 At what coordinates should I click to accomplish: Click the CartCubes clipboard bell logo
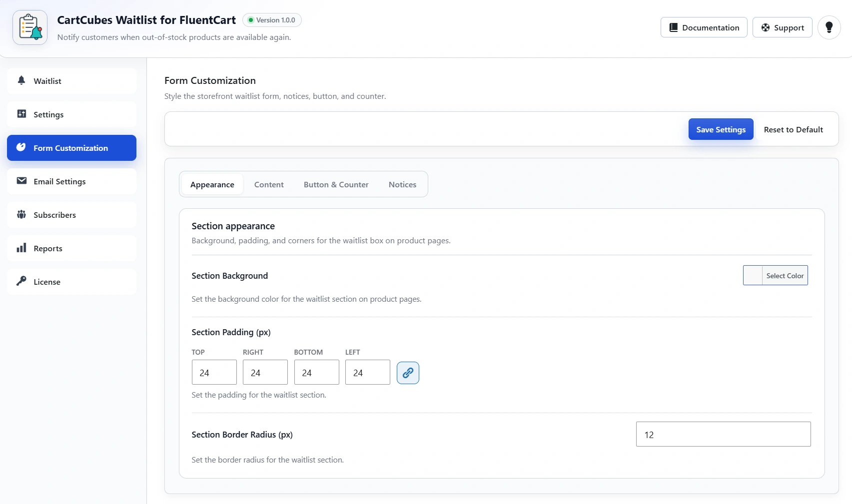(x=30, y=27)
